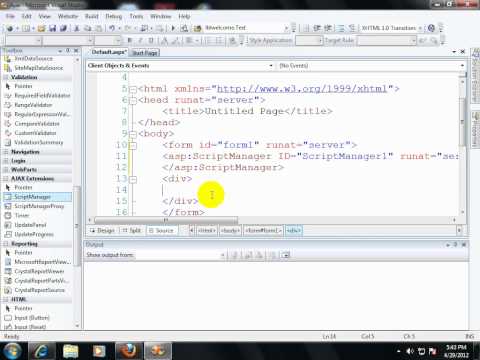480x360 pixels.
Task: Toggle Bold formatting in the toolbar
Action: point(130,40)
